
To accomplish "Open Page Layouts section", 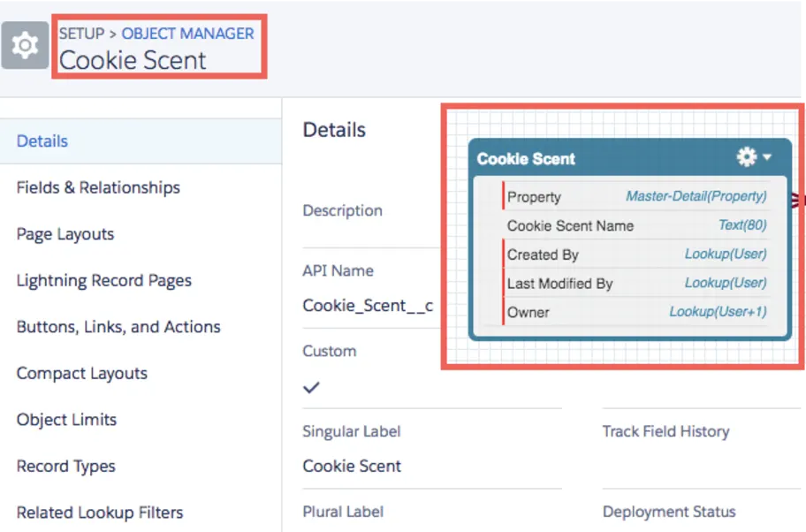I will tap(65, 234).
